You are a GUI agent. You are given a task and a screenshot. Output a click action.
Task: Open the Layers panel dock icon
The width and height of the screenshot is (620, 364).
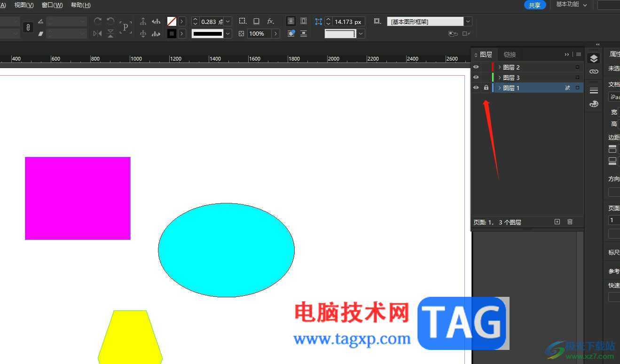pos(594,58)
